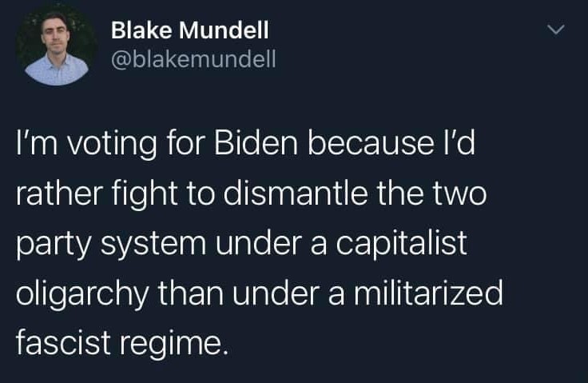Click the opening "I'm" in the tweet
Viewport: 588px width, 383px height.
37,143
